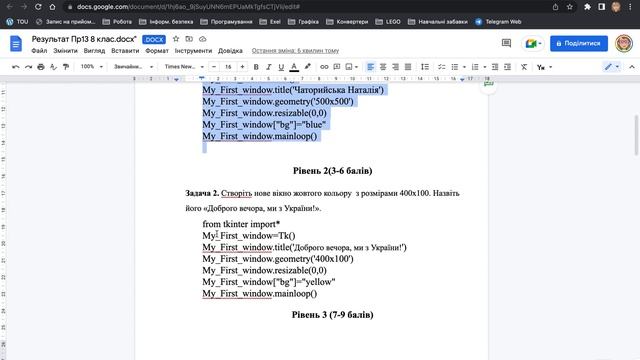Image resolution: width=640 pixels, height=360 pixels.
Task: Reload the browser page
Action: click(x=38, y=7)
